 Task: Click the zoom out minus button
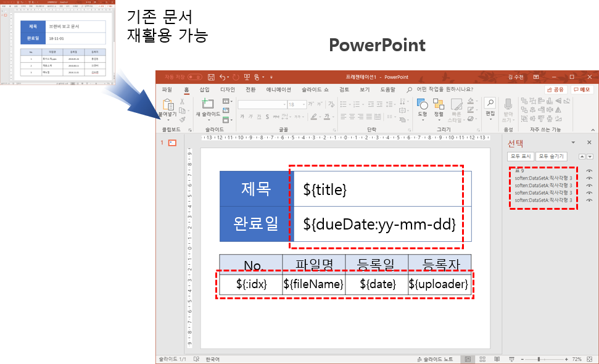tap(523, 359)
